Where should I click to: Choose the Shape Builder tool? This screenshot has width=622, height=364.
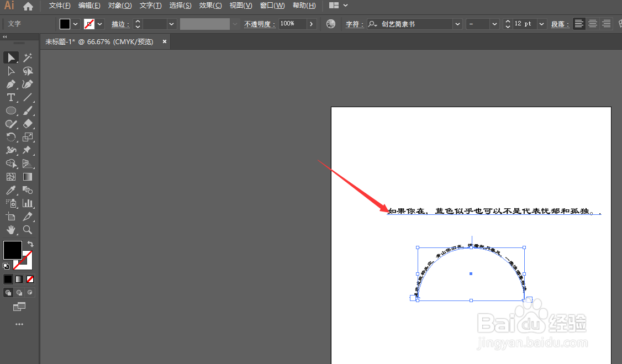tap(10, 163)
